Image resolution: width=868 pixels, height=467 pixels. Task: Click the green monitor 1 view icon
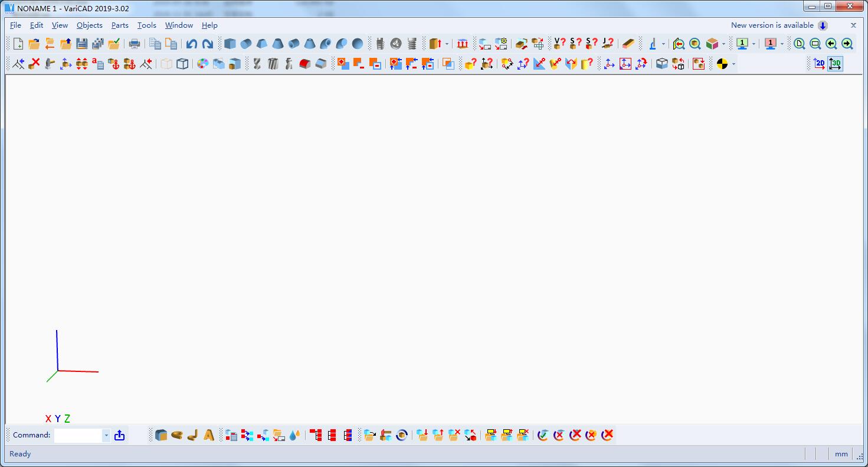[742, 44]
